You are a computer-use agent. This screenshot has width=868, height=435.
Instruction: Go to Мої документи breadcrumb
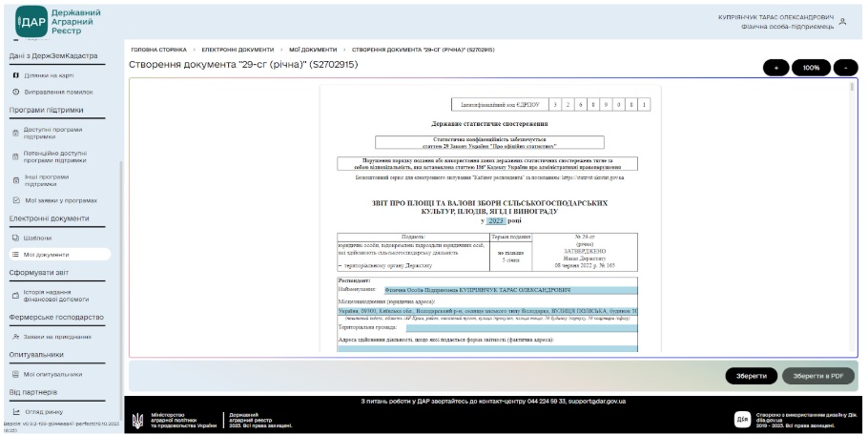click(x=313, y=50)
